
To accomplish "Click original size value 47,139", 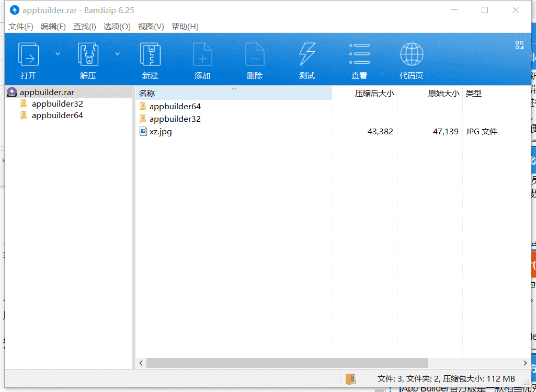I will tap(446, 132).
